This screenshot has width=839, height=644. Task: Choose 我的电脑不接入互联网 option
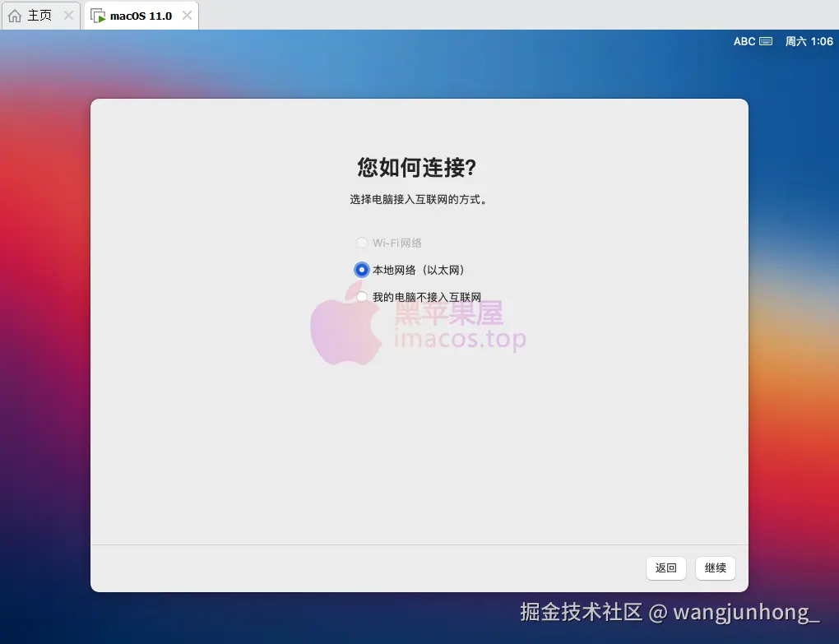(362, 297)
